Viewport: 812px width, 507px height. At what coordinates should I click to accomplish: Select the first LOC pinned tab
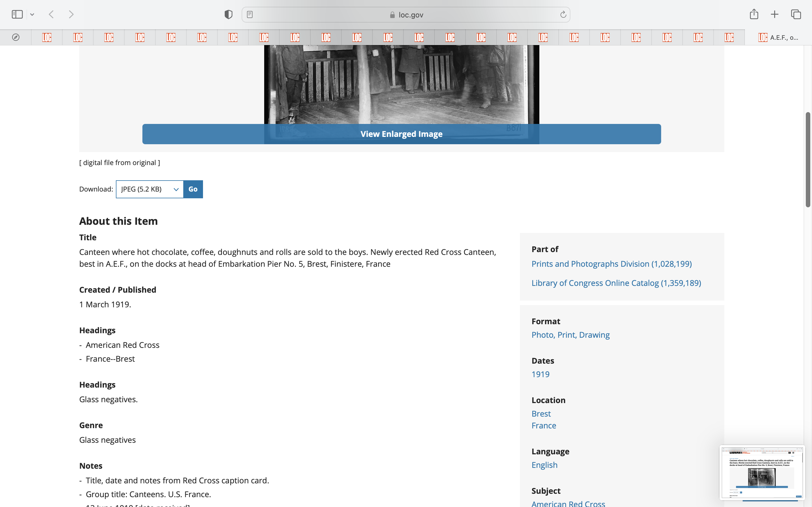[x=47, y=37]
